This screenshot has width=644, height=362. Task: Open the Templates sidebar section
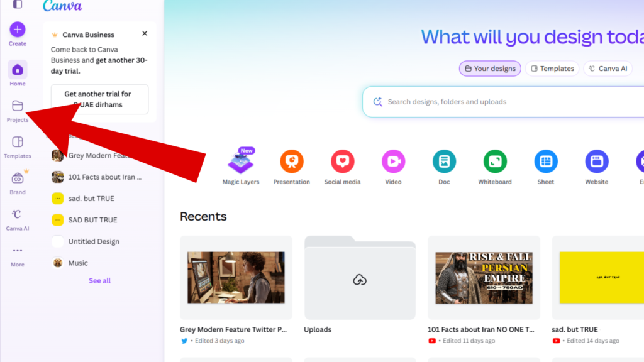click(x=18, y=143)
